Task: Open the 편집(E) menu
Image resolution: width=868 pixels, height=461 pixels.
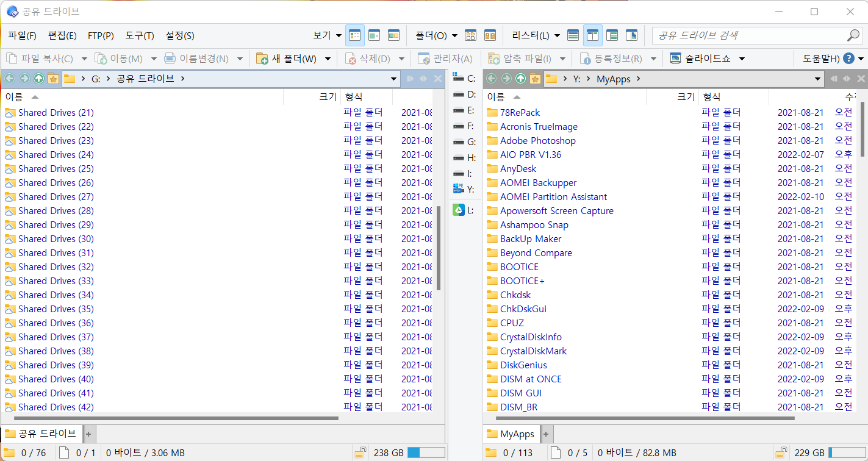Action: pos(62,35)
